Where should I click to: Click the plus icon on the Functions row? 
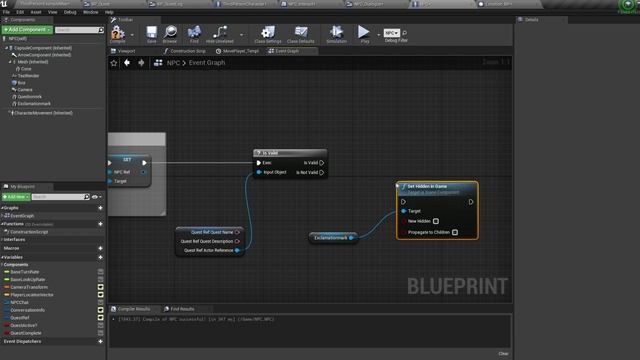(100, 224)
